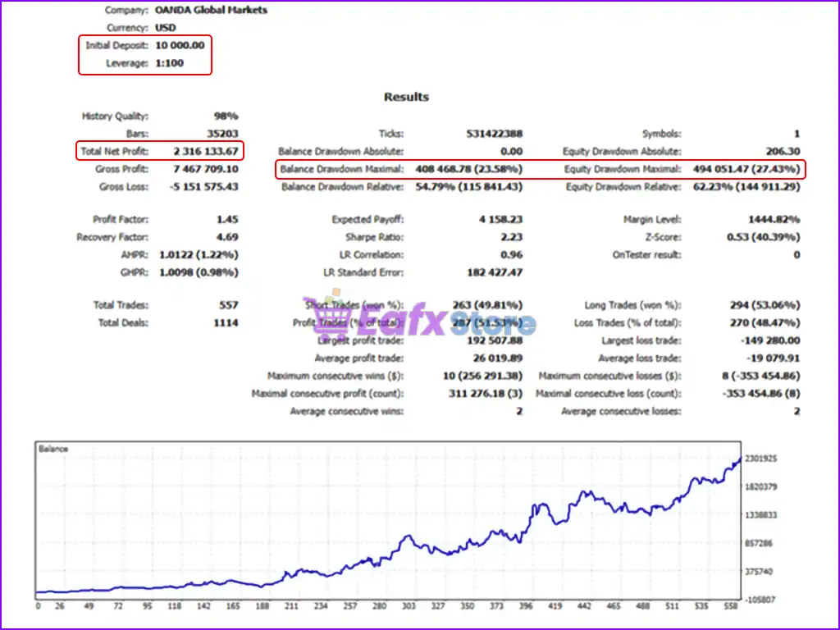This screenshot has width=840, height=630.
Task: Click Largest profit trade value 192 507.88
Action: [x=495, y=340]
